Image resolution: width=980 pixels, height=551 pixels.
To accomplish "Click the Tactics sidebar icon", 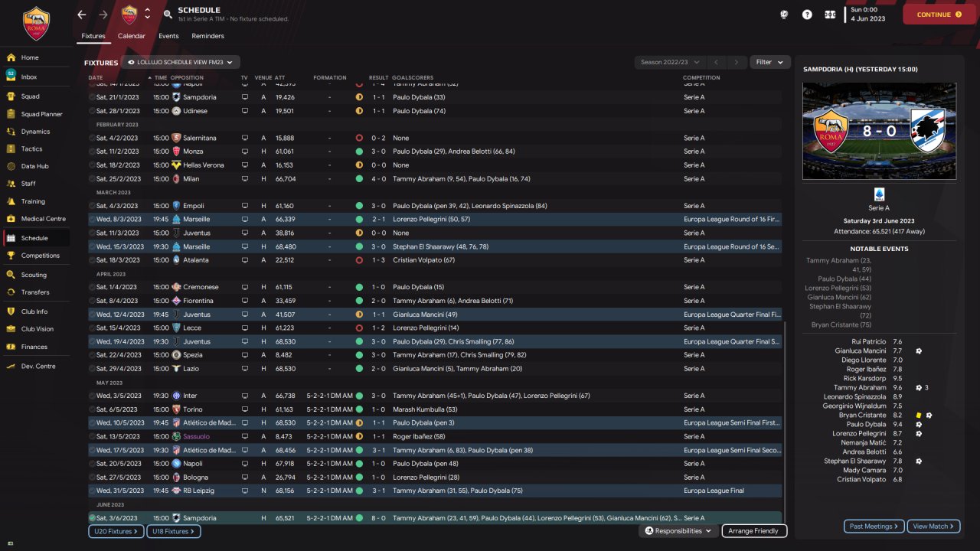I will [x=11, y=149].
